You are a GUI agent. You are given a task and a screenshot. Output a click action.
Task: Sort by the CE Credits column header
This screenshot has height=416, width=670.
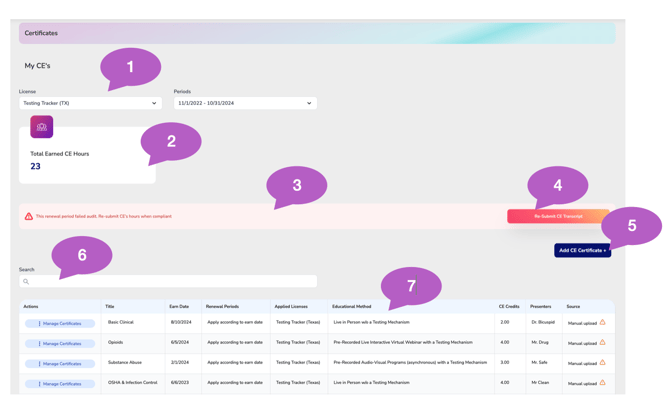(x=509, y=307)
